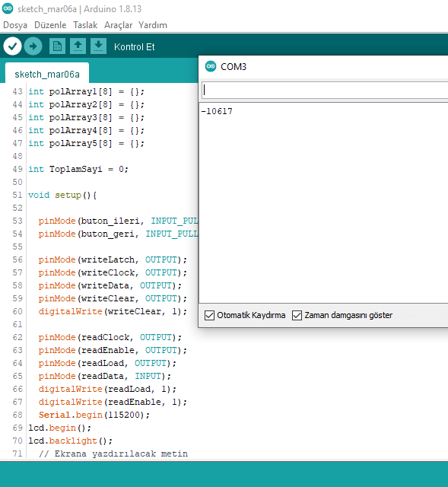Click line 49 int ToplamSayi = 0;
Image resolution: width=448 pixels, height=487 pixels.
coord(78,169)
